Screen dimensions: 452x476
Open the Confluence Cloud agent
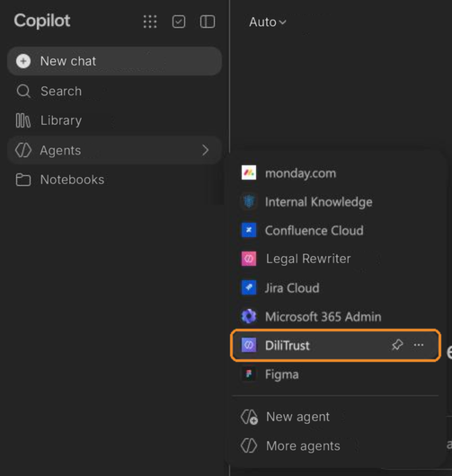(336, 231)
